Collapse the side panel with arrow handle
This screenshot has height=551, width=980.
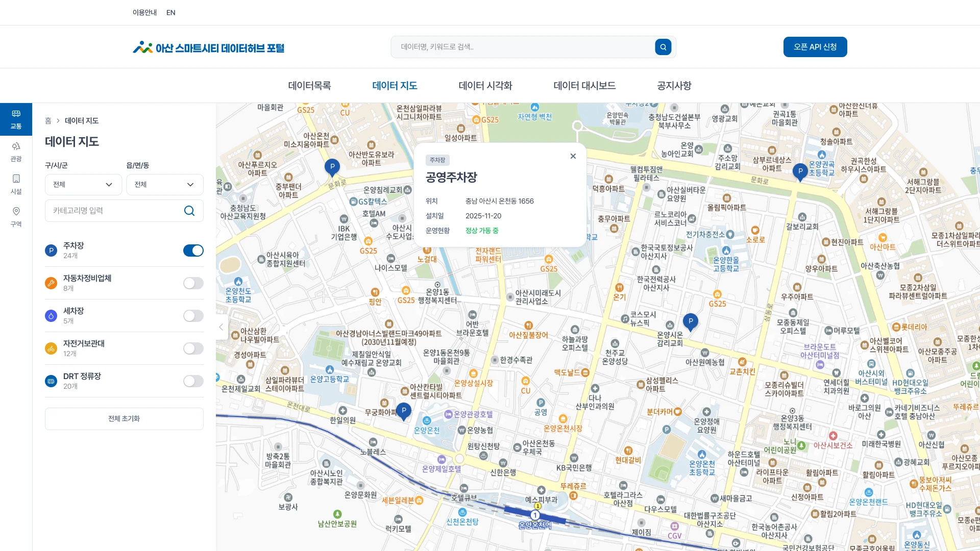[x=221, y=327]
